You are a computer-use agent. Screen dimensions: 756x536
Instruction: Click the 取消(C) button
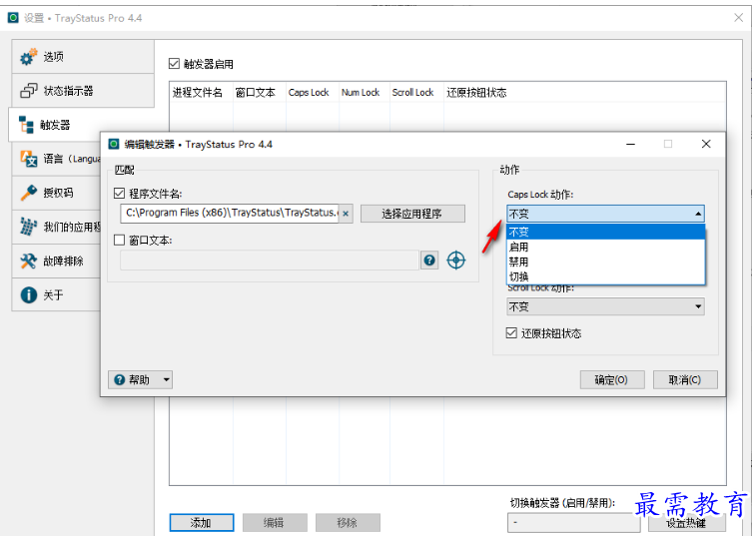[685, 380]
